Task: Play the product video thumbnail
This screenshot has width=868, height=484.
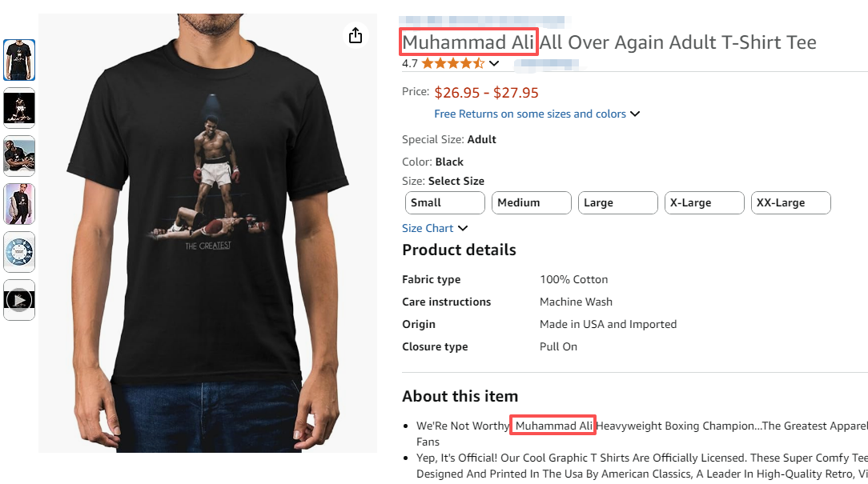Action: (19, 300)
